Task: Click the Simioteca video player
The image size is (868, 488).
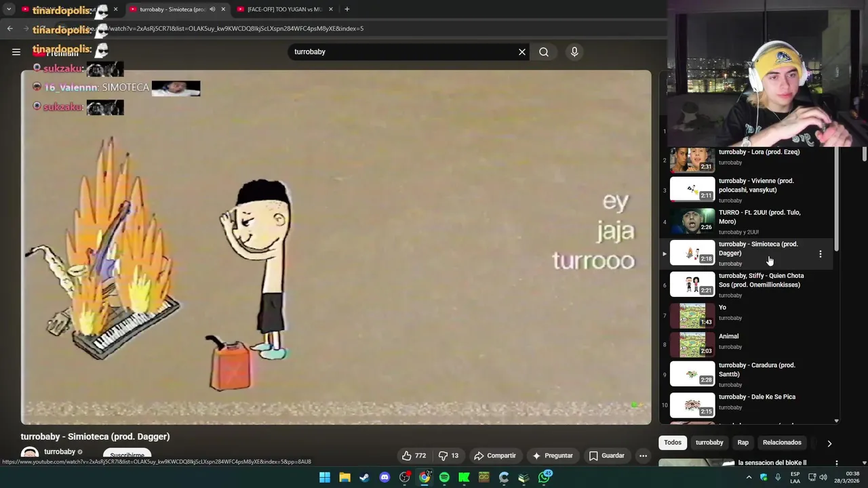Action: click(336, 247)
